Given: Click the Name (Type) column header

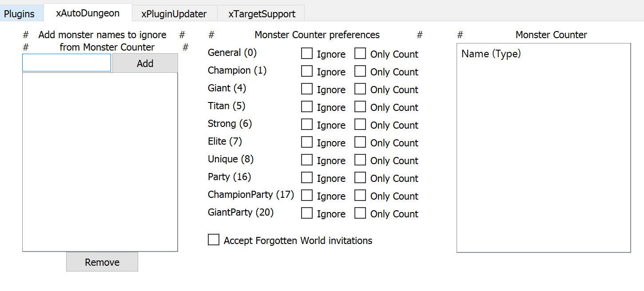Looking at the screenshot, I should point(491,54).
